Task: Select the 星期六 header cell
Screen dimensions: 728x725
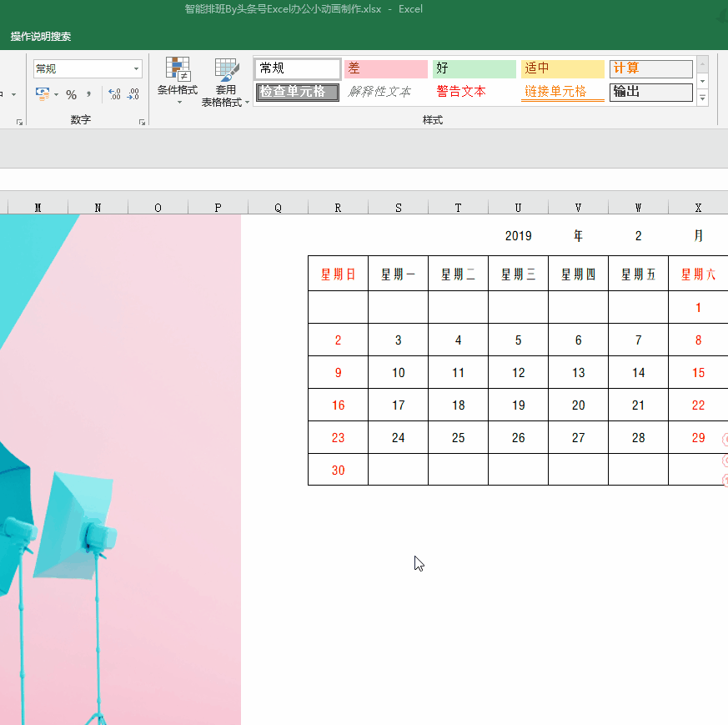Action: [698, 274]
